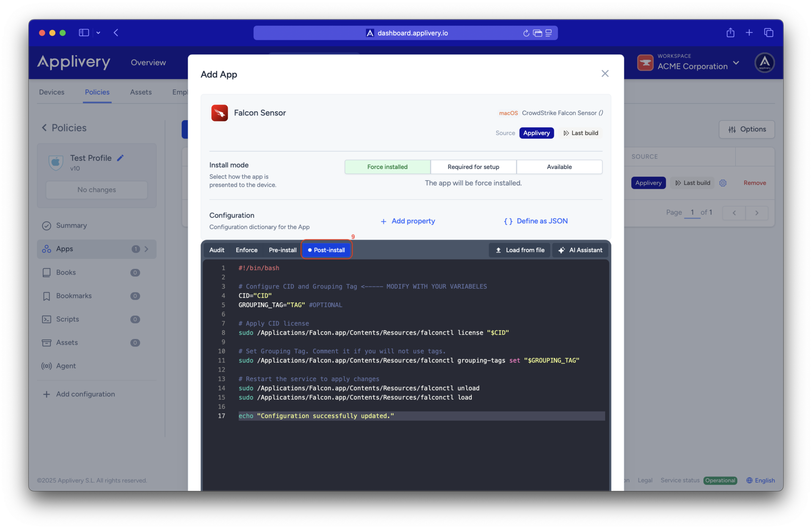Reload the page with the refresh icon
This screenshot has height=529, width=812.
click(526, 33)
